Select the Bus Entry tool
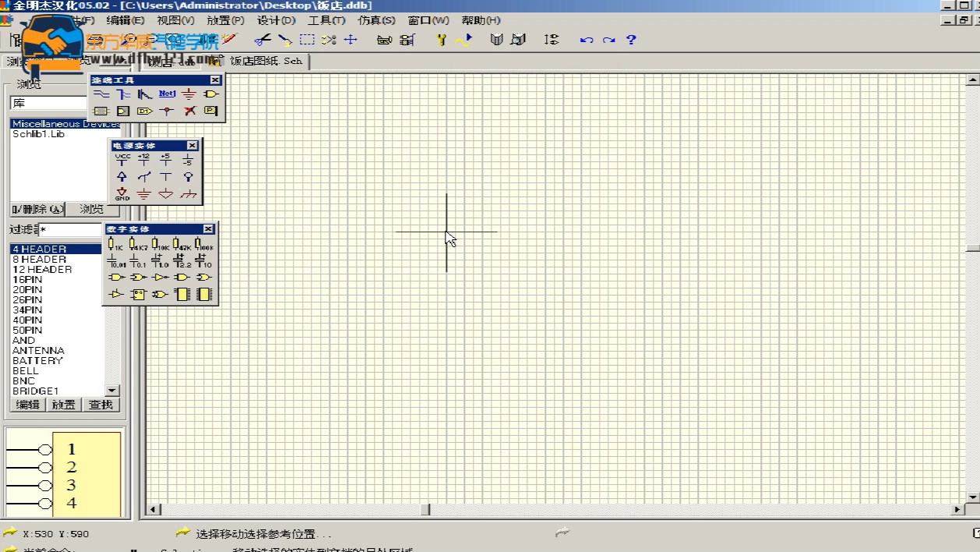980x552 pixels. click(144, 94)
